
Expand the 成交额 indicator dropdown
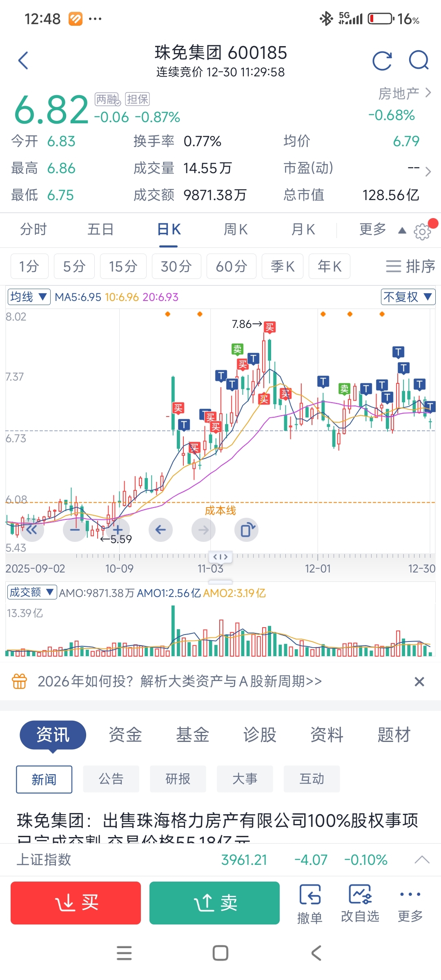(32, 592)
